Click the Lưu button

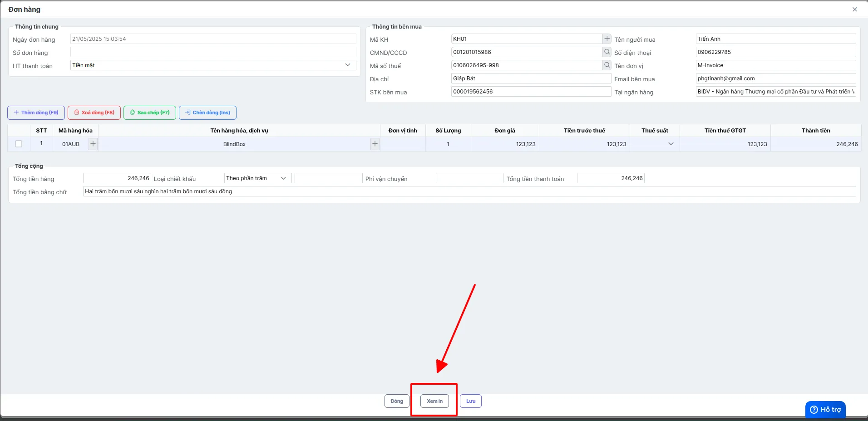tap(471, 401)
